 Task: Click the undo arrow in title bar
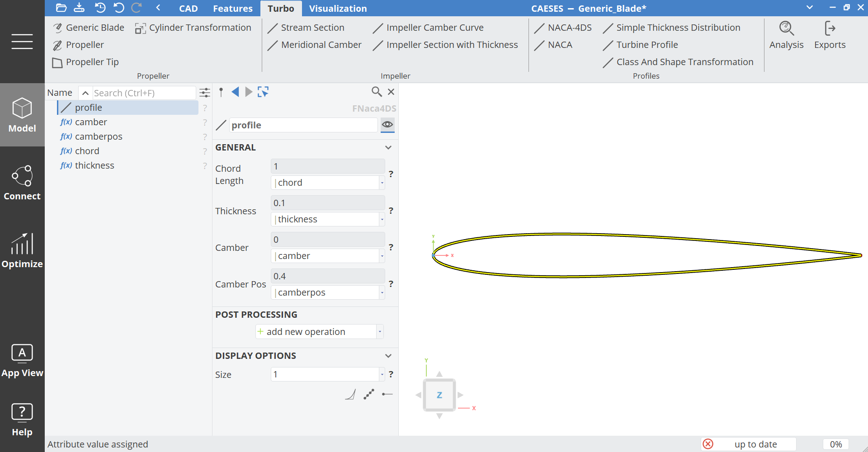pyautogui.click(x=119, y=8)
